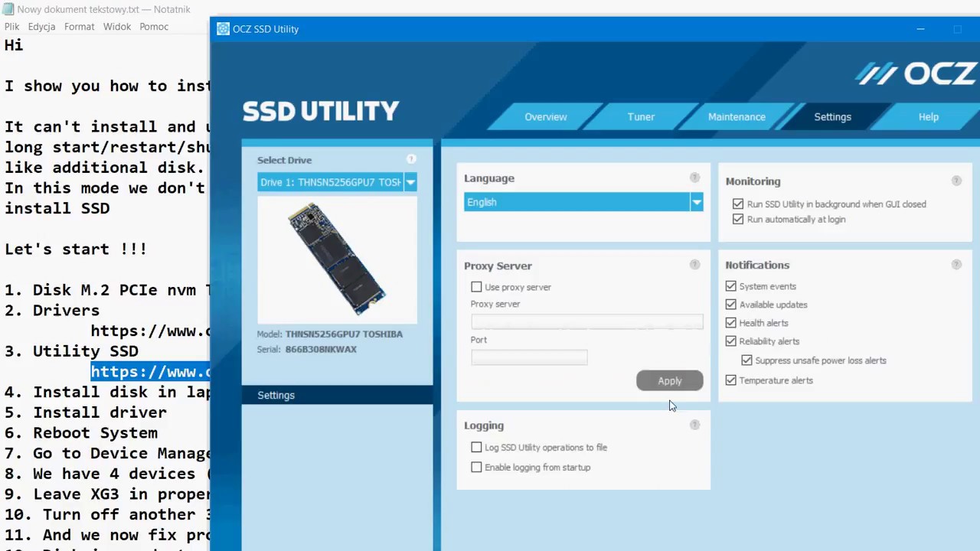This screenshot has width=980, height=551.
Task: Toggle Run automatically at login
Action: pos(738,219)
